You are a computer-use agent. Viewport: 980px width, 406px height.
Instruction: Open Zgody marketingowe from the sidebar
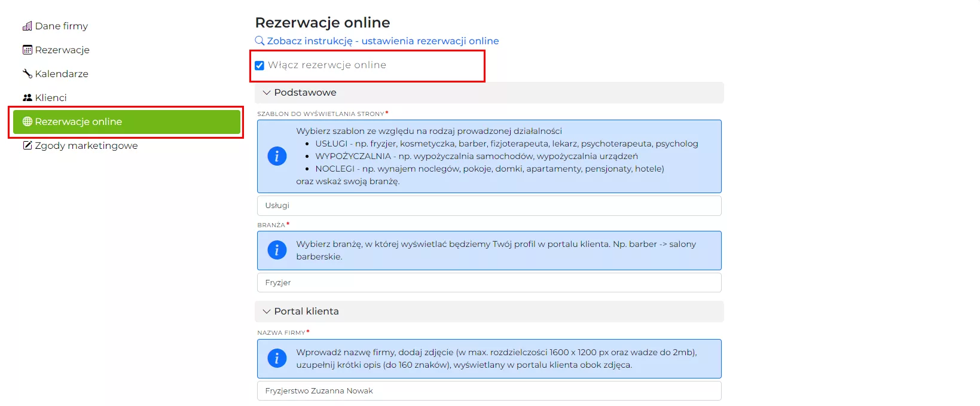[x=86, y=146]
